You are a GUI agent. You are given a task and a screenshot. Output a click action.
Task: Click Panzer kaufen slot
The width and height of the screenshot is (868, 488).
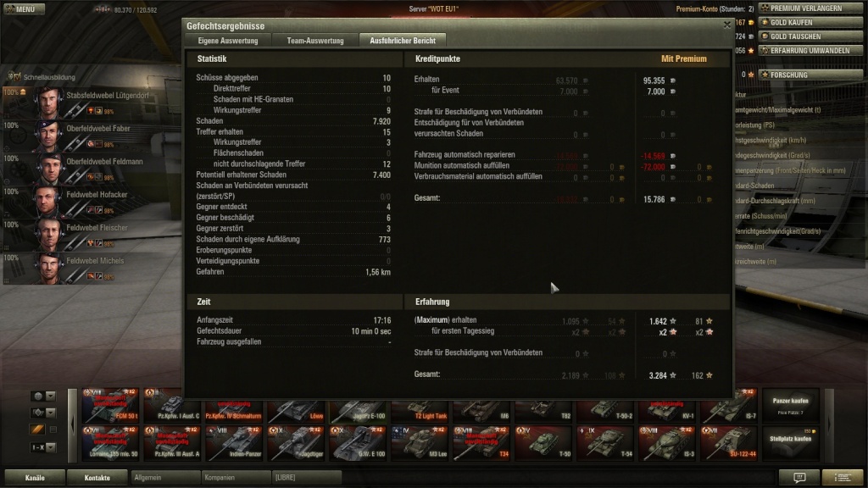click(x=791, y=406)
